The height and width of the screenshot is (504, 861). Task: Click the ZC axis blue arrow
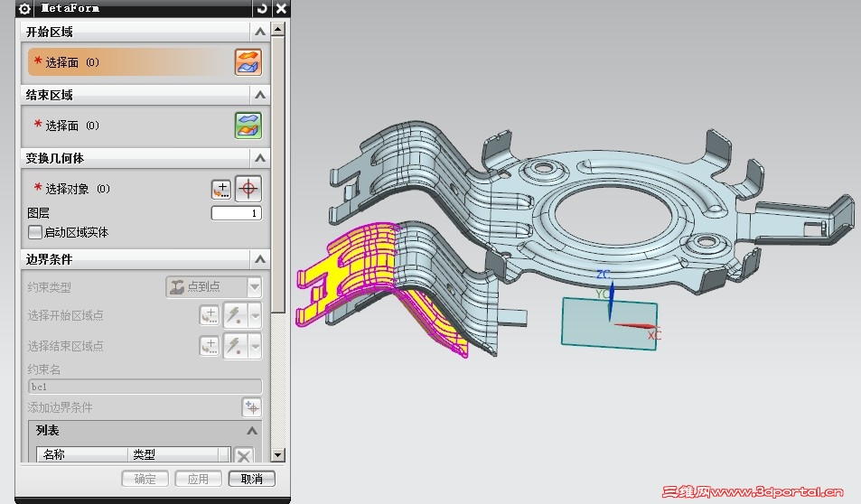[611, 301]
